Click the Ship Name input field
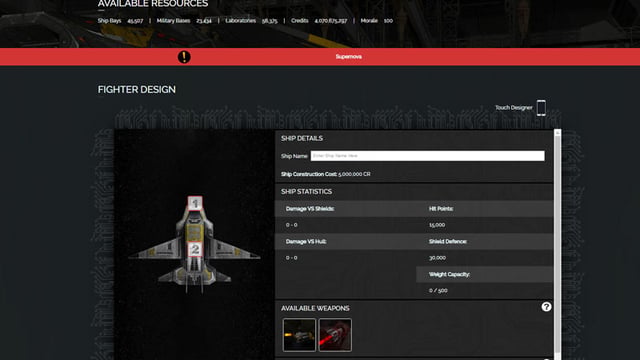The height and width of the screenshot is (360, 640). (x=427, y=156)
